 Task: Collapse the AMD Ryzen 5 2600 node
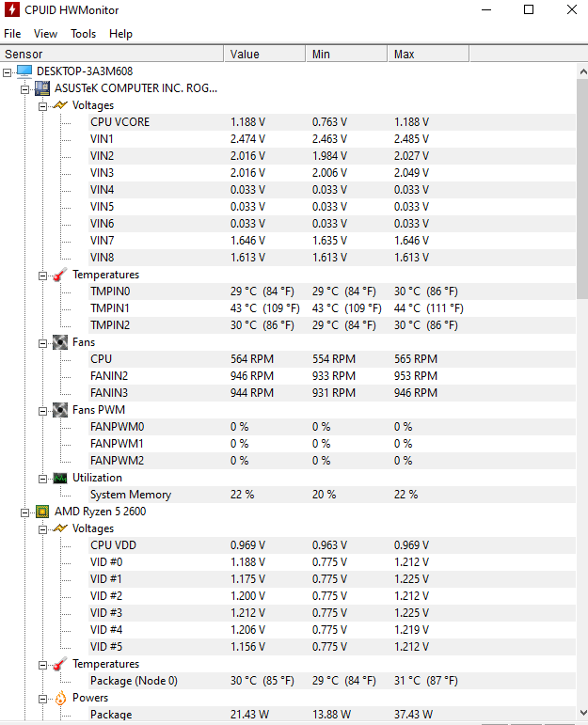(x=24, y=512)
